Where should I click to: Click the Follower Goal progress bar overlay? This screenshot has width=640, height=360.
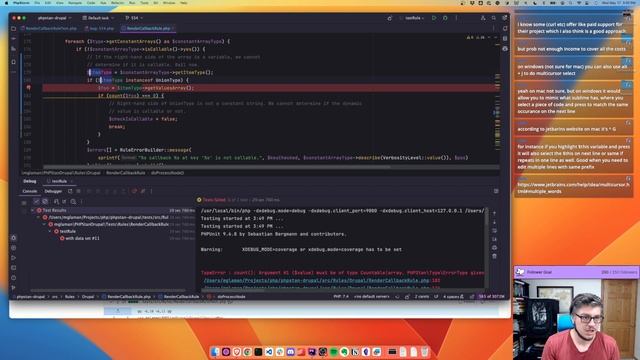pyautogui.click(x=576, y=272)
